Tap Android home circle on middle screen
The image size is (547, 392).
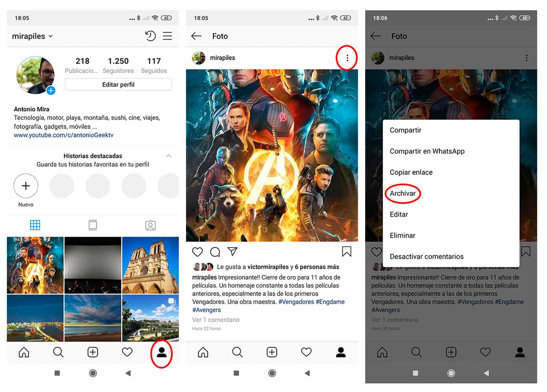[272, 373]
